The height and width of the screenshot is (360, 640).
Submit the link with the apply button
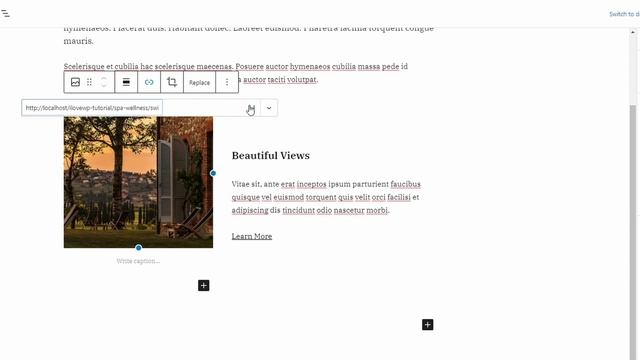(x=251, y=108)
